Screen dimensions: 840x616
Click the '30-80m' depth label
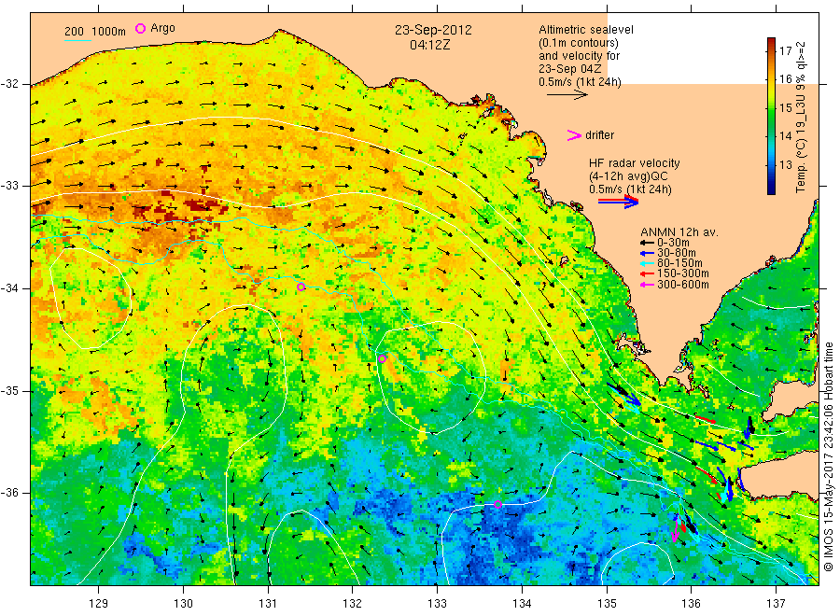[676, 253]
